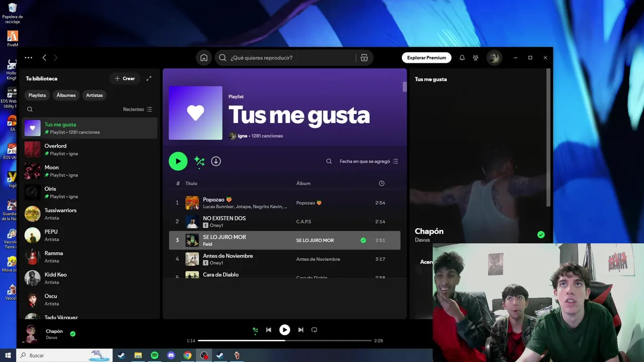Open Fecha en que se agregó sort dropdown
The image size is (644, 362).
click(369, 161)
